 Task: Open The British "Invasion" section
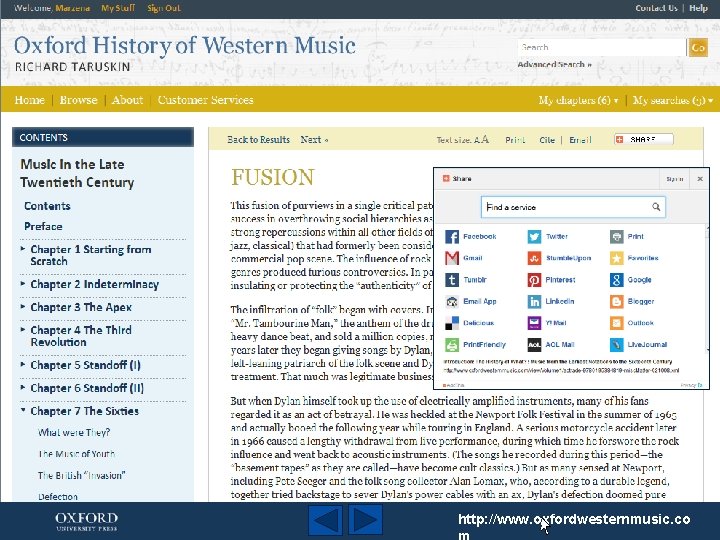click(x=82, y=476)
